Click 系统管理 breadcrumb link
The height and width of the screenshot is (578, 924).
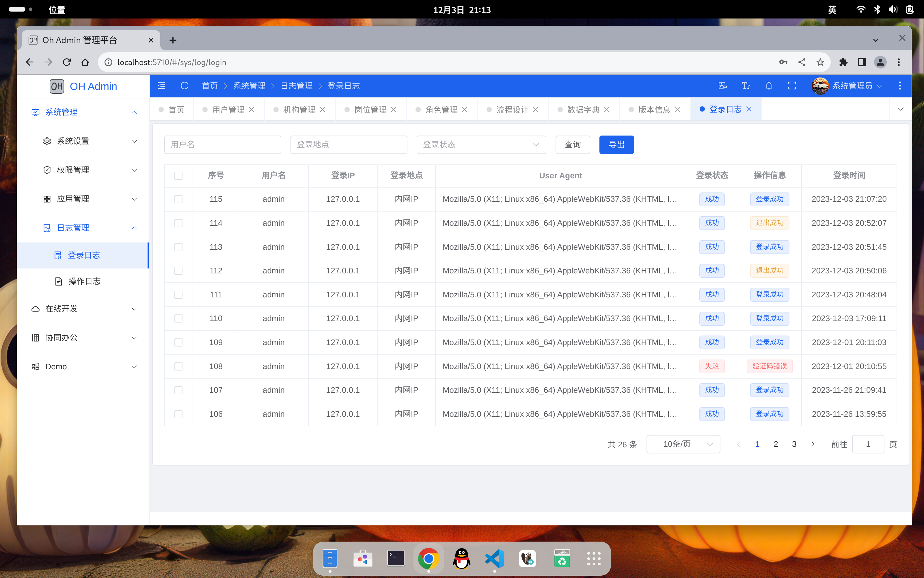click(249, 86)
